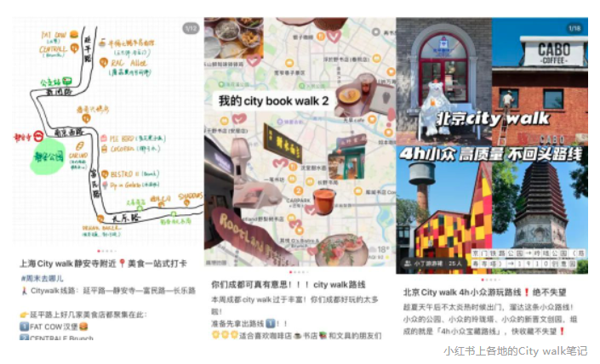Viewport: 600px width, 364px height.
Task: Open the Shanghai hand-drawn route map image
Action: coord(107,131)
